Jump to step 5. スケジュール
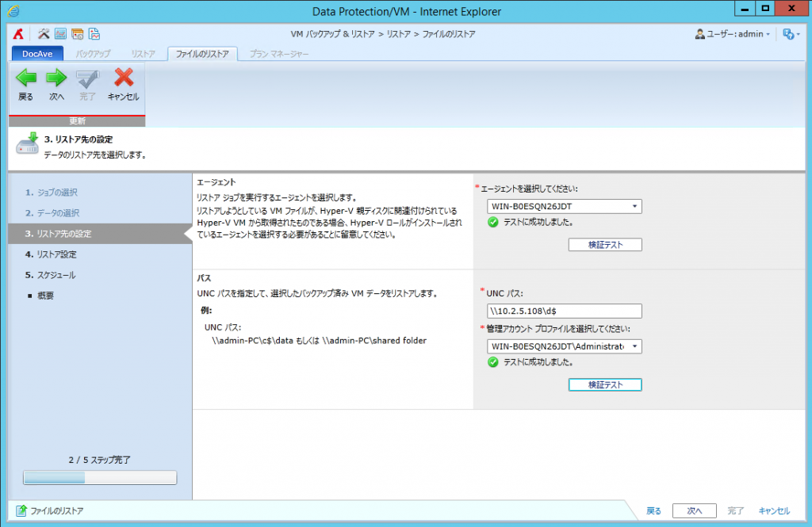The image size is (812, 527). point(50,276)
